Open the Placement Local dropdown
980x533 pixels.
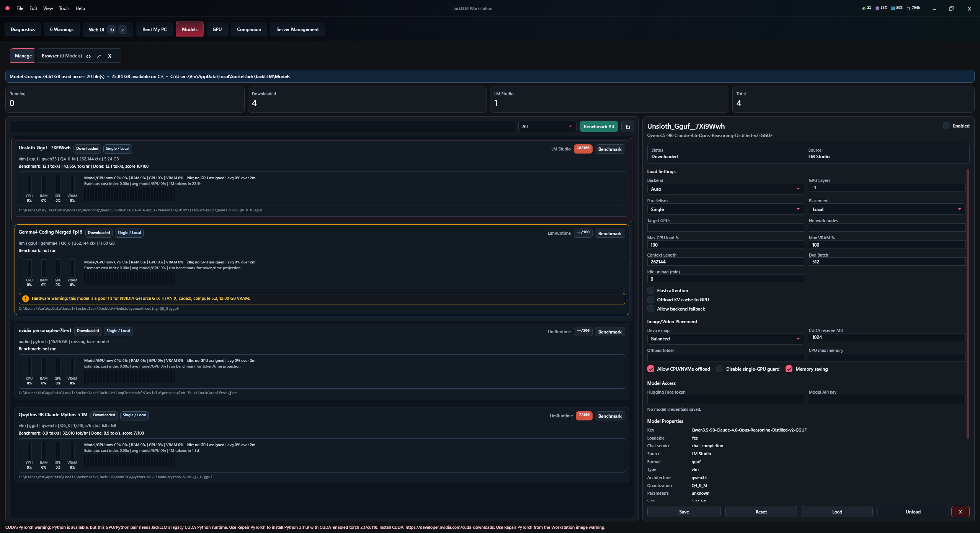[887, 209]
